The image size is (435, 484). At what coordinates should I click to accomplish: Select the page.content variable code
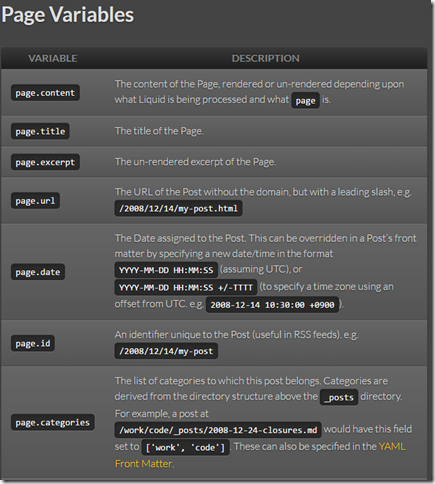(45, 93)
